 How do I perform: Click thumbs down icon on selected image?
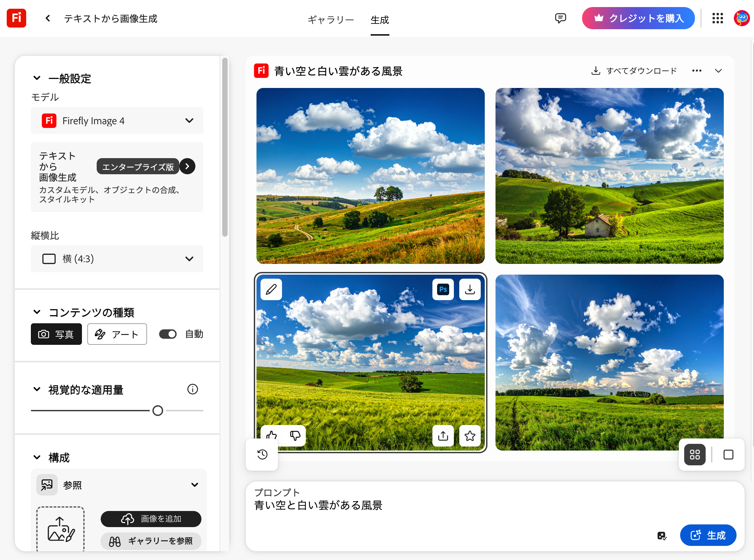(295, 435)
